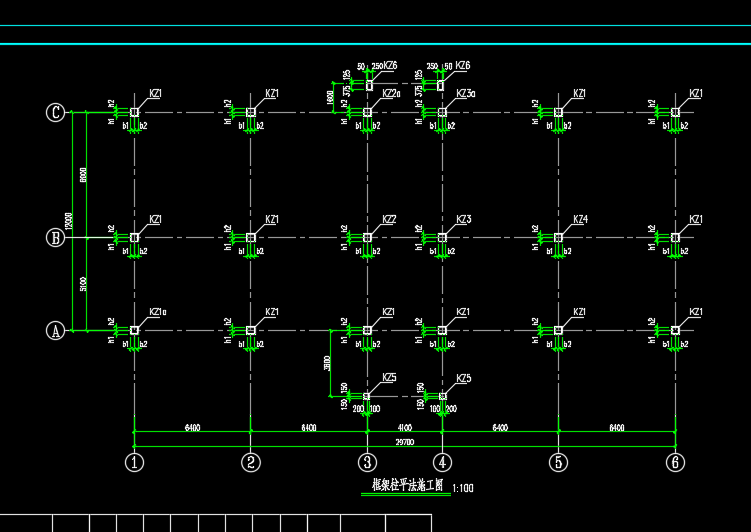Viewport: 751px width, 532px height.
Task: Click the KZ4 column label
Action: [x=580, y=219]
